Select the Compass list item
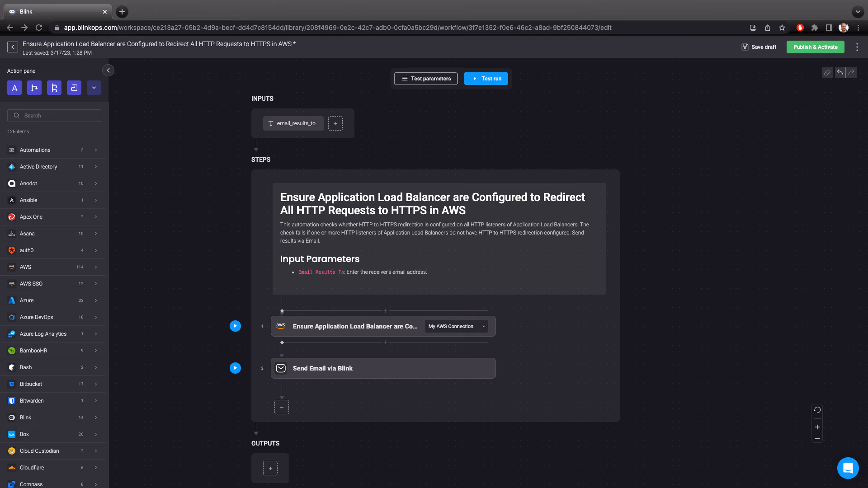The image size is (868, 488). tap(52, 484)
